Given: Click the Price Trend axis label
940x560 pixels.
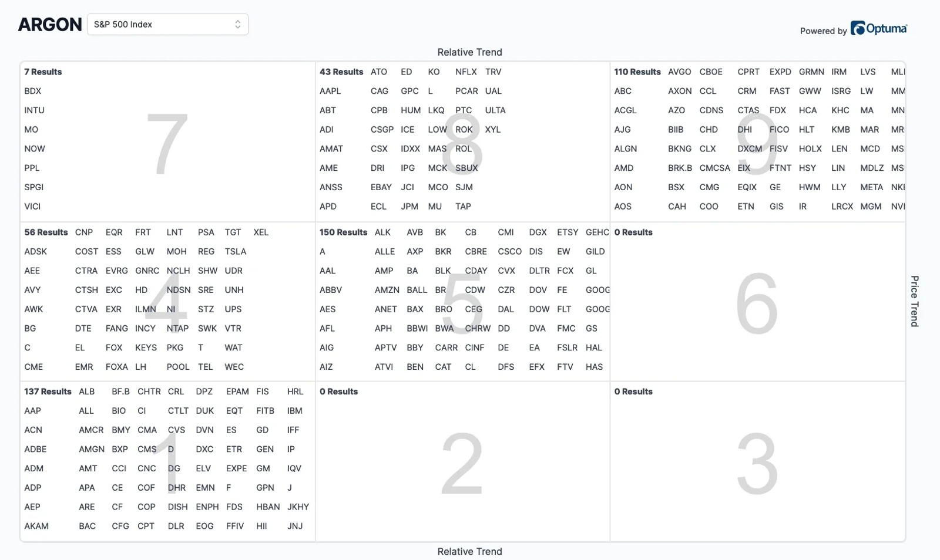Looking at the screenshot, I should tap(914, 301).
